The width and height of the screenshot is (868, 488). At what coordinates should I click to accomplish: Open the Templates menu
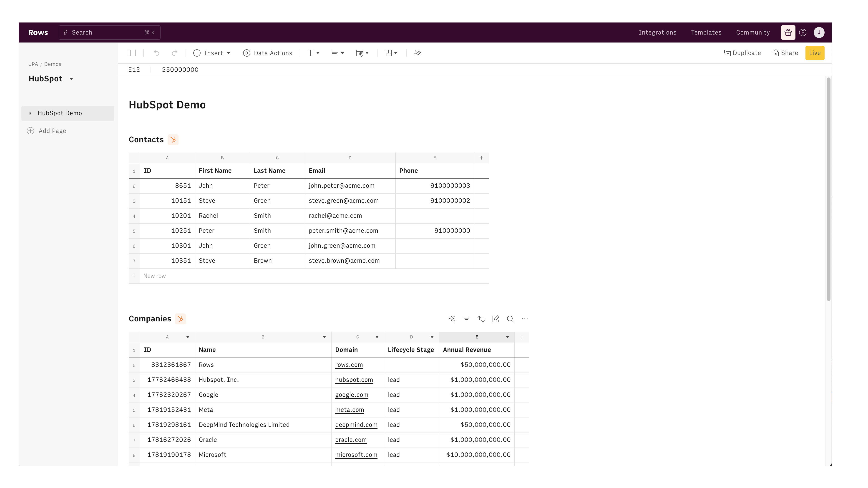[706, 32]
